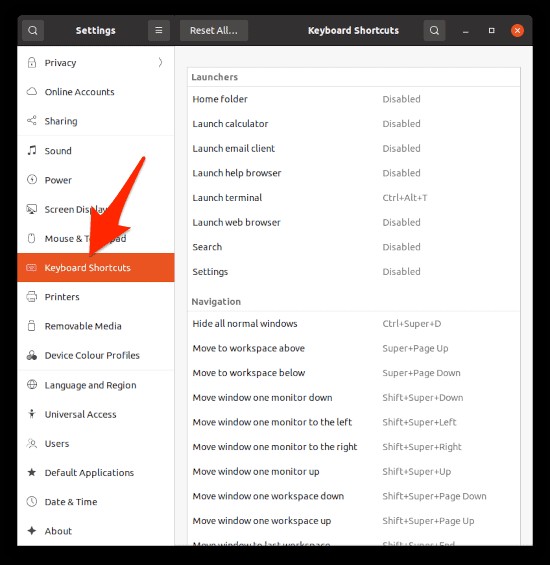
Task: Click the Shift+Super+Page Up shortcut value
Action: pos(428,521)
